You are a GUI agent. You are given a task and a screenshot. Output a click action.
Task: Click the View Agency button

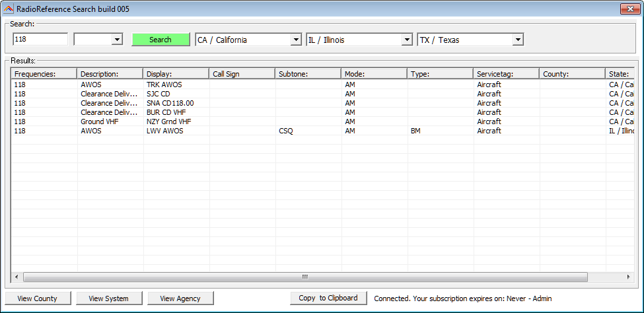(x=180, y=298)
